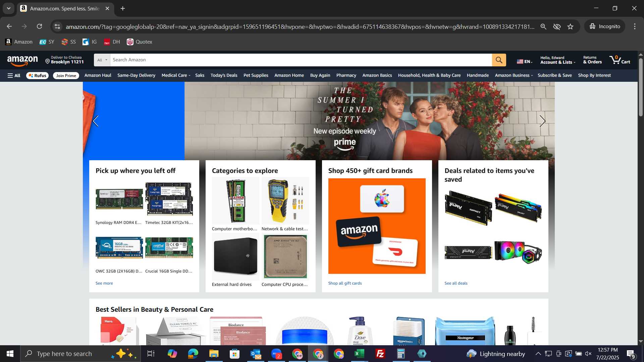Click the Chrome address bar URL
The image size is (644, 362).
(x=300, y=26)
